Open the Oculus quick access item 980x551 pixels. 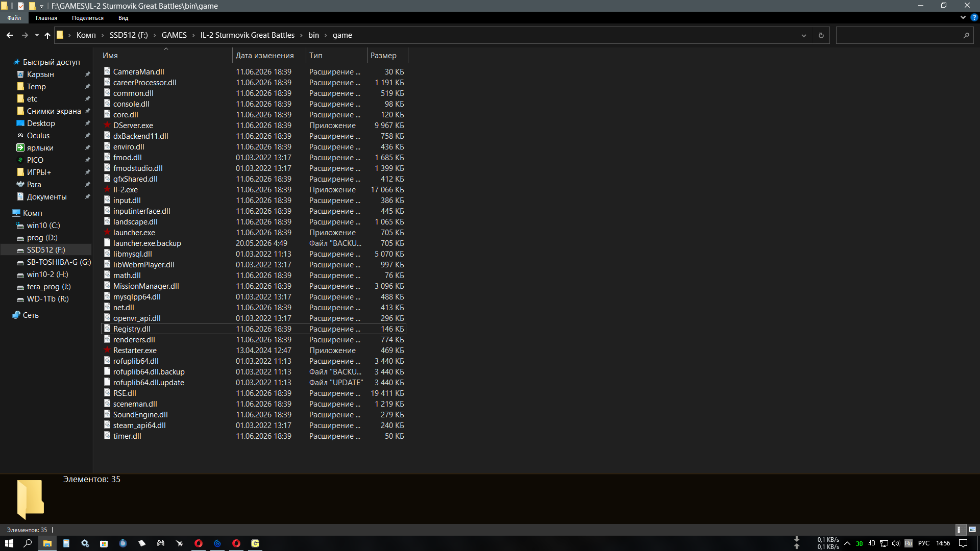pos(38,136)
